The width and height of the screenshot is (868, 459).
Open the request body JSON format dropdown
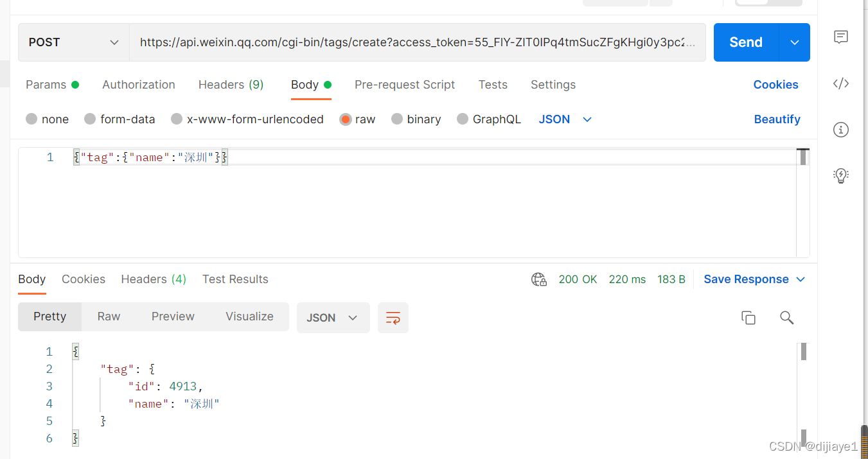(x=565, y=119)
